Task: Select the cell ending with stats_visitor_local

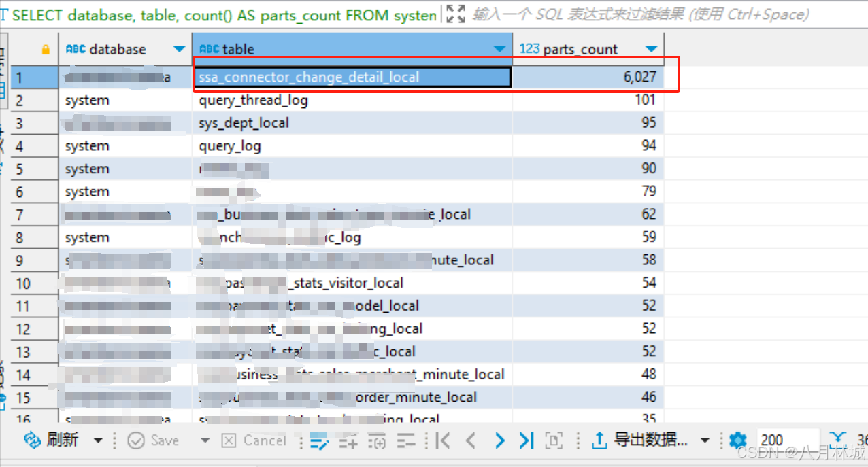Action: coord(352,283)
